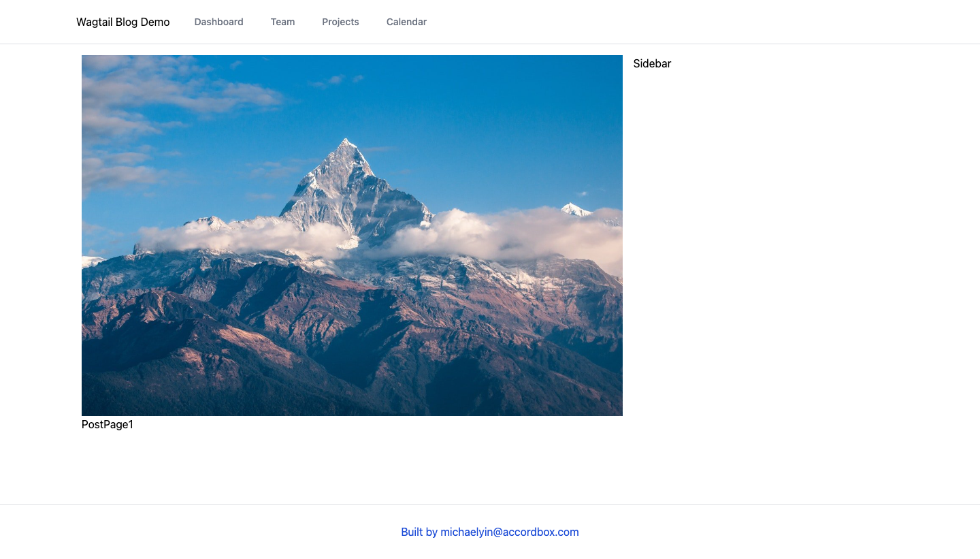Click the small distant snowy peak in photo
This screenshot has width=980, height=559.
coord(576,209)
